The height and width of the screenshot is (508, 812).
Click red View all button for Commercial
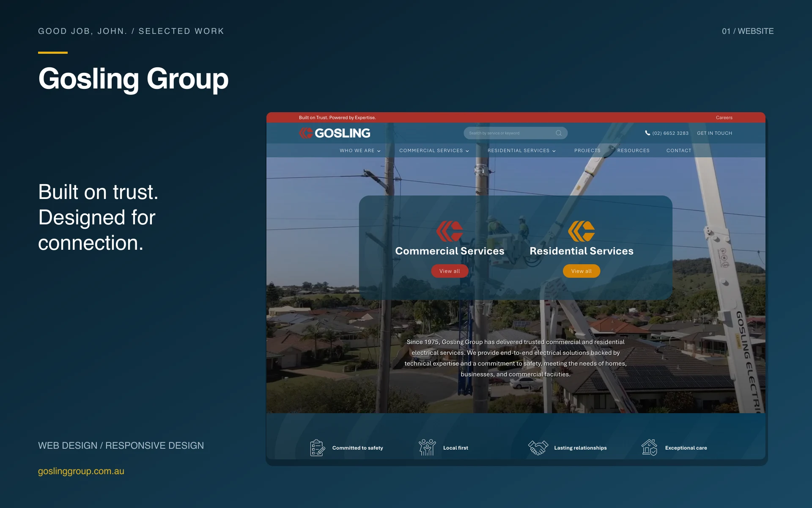[x=450, y=271]
